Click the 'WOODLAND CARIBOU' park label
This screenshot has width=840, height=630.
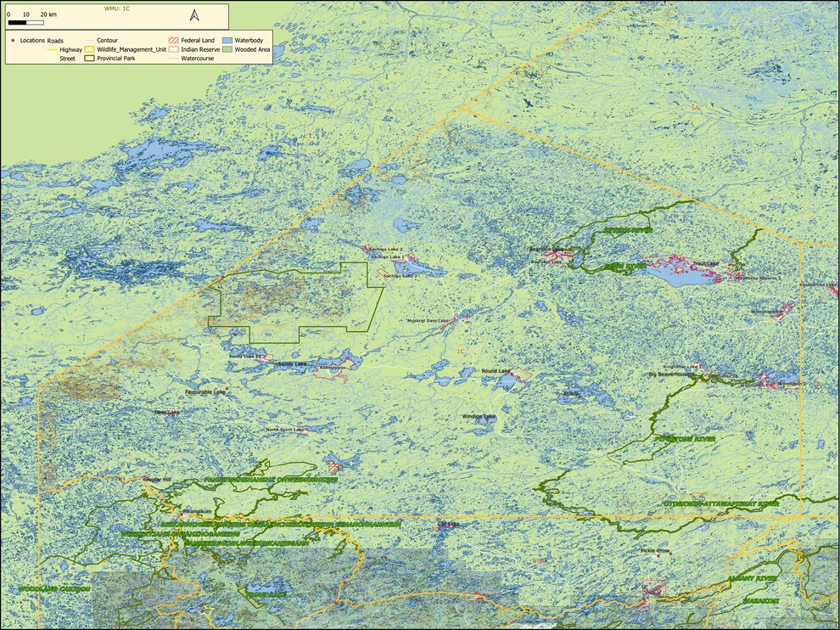tap(53, 589)
